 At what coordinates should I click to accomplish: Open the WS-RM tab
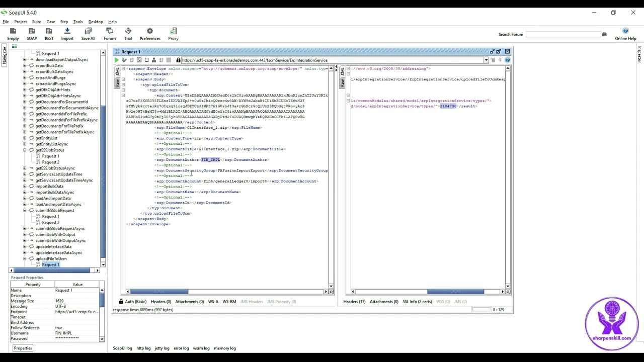[x=229, y=302]
